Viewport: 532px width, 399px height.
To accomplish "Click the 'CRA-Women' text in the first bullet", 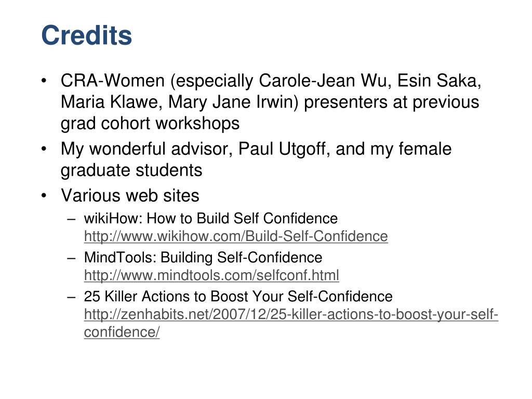I will [x=113, y=81].
